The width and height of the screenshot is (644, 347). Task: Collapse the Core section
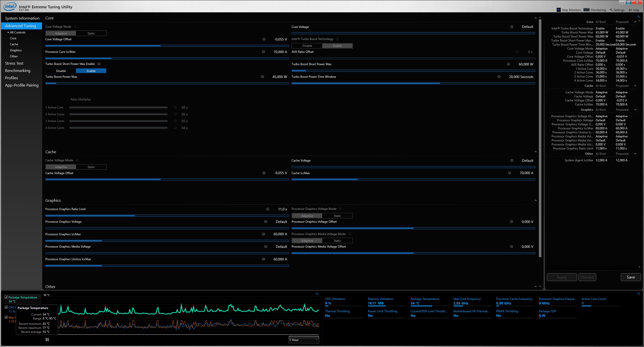(536, 18)
